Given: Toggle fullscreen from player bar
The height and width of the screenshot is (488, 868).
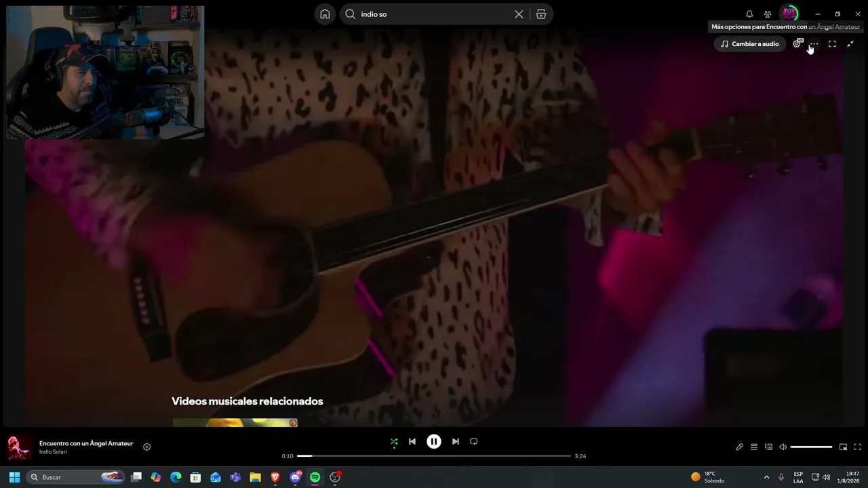Looking at the screenshot, I should 857,447.
